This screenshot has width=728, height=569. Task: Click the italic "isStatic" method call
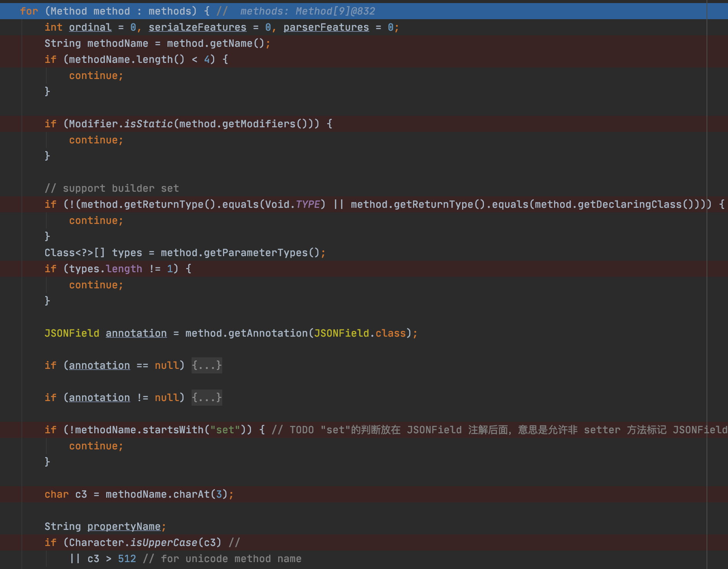click(148, 124)
